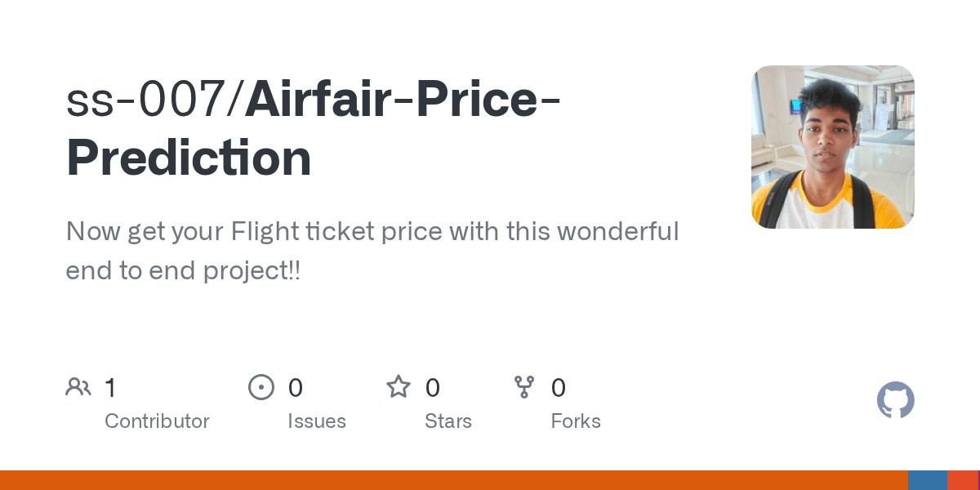
Task: Click the GitHub Octocat logo
Action: click(x=895, y=400)
